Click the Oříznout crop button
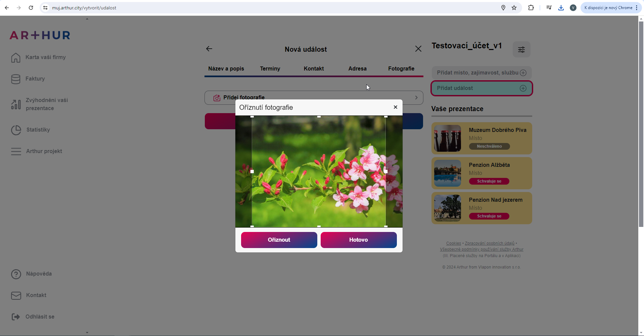The image size is (644, 336). [279, 240]
